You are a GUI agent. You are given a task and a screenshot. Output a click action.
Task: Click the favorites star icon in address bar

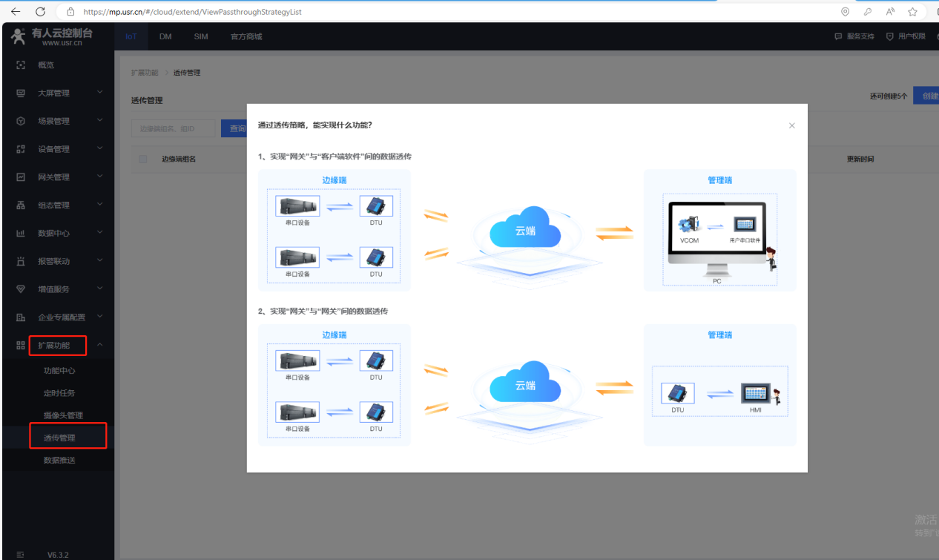tap(912, 12)
